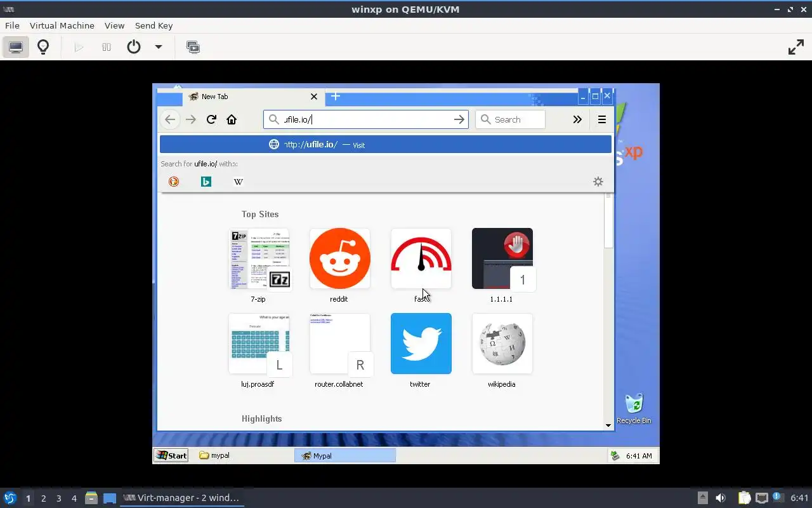Screen dimensions: 812x508
Task: Open the Mypal hamburger menu
Action: 602,119
